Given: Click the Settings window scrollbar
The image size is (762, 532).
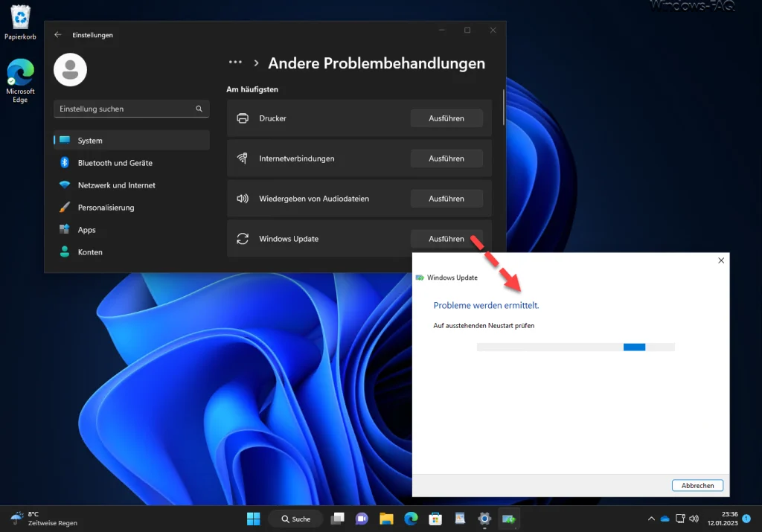Looking at the screenshot, I should [x=504, y=107].
